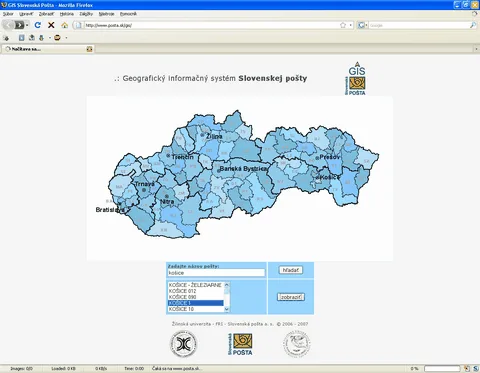
Task: Click Košice on the Slovakia map
Action: (x=330, y=177)
